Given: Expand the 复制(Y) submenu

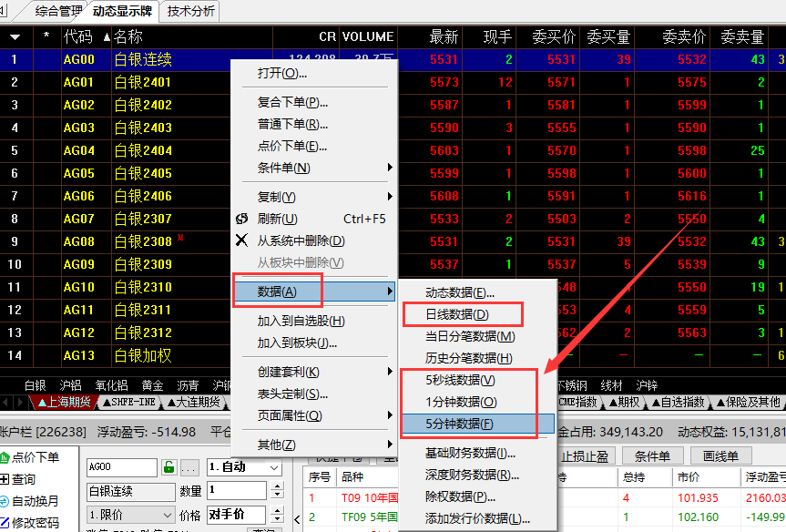Looking at the screenshot, I should tap(314, 197).
